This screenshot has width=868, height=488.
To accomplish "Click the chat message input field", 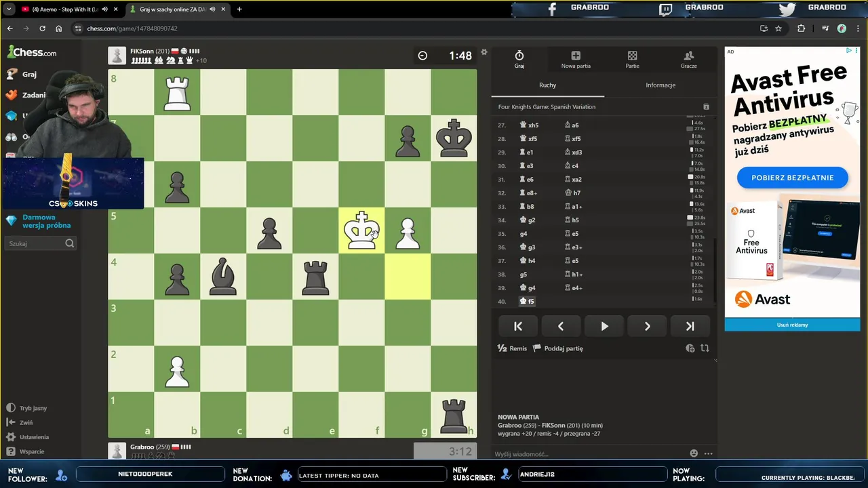I will tap(590, 453).
